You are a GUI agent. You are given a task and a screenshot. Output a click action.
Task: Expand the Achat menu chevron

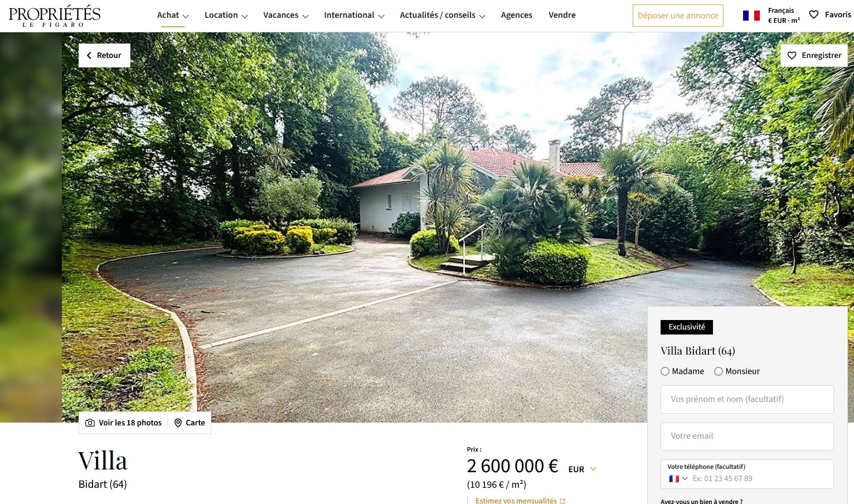186,16
